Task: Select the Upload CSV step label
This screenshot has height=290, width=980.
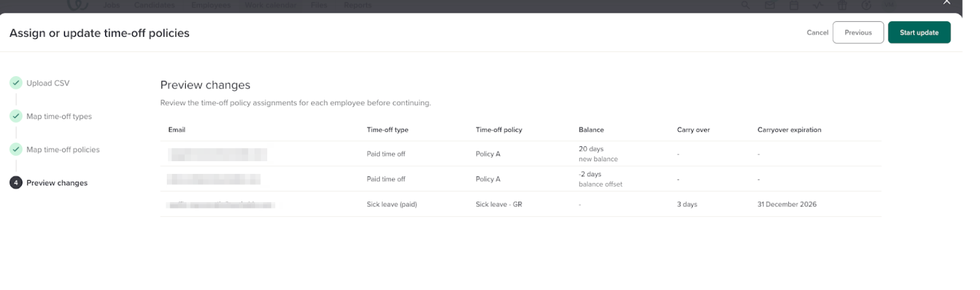Action: pos(48,83)
